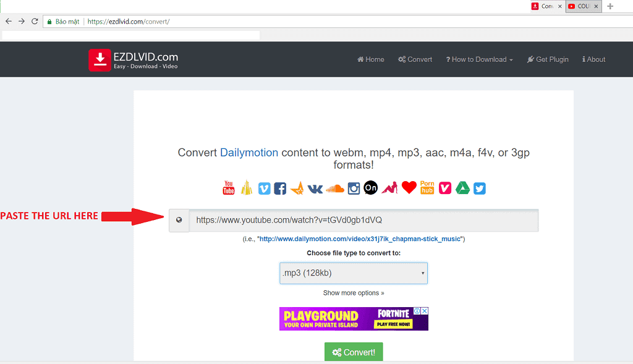Viewport: 633px width, 364px height.
Task: Close the Fortnite ad with X icon
Action: 425,311
